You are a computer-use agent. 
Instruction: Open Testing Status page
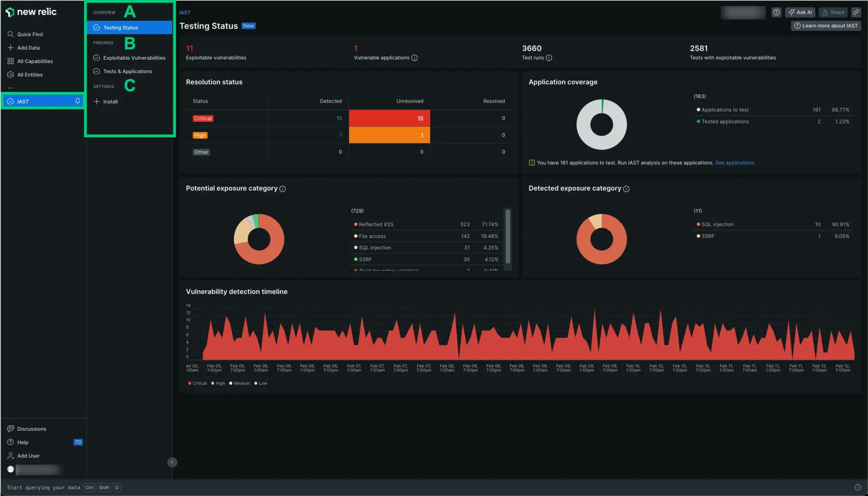point(129,28)
